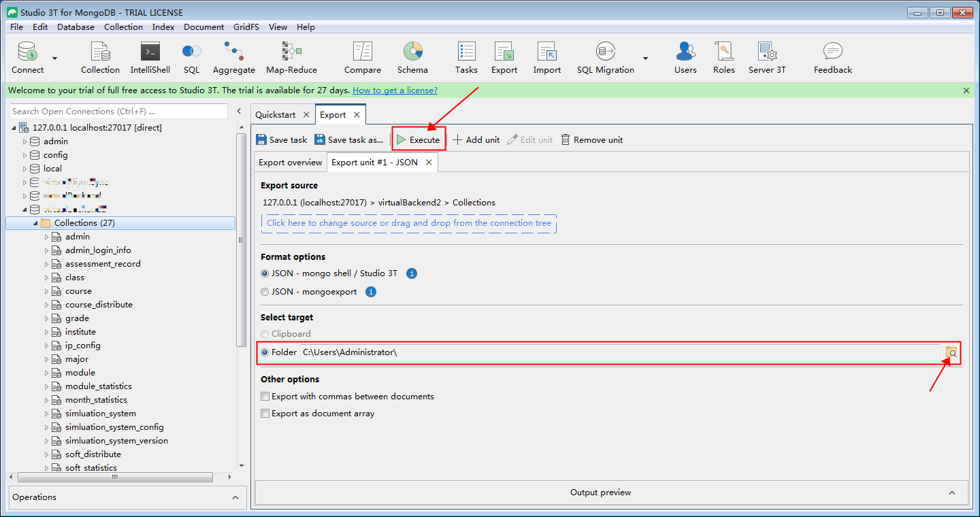Open Connect dropdown arrow
This screenshot has width=980, height=517.
tap(54, 59)
